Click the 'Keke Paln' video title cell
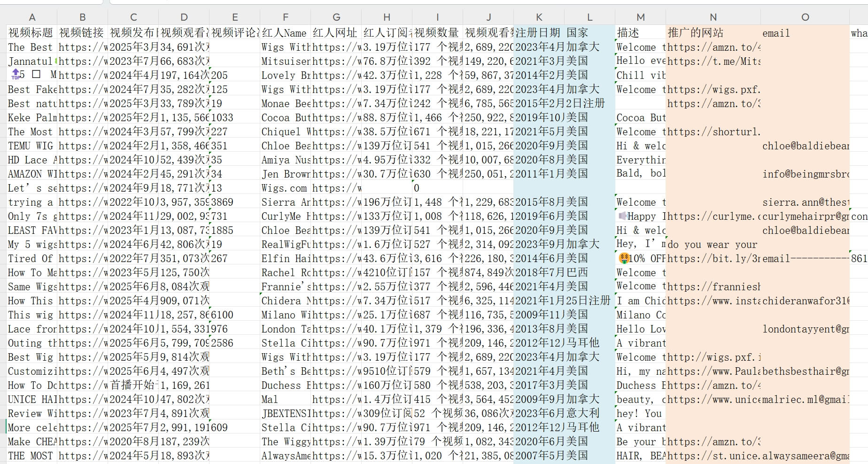Screen dimensions: 868x464 pyautogui.click(x=32, y=117)
